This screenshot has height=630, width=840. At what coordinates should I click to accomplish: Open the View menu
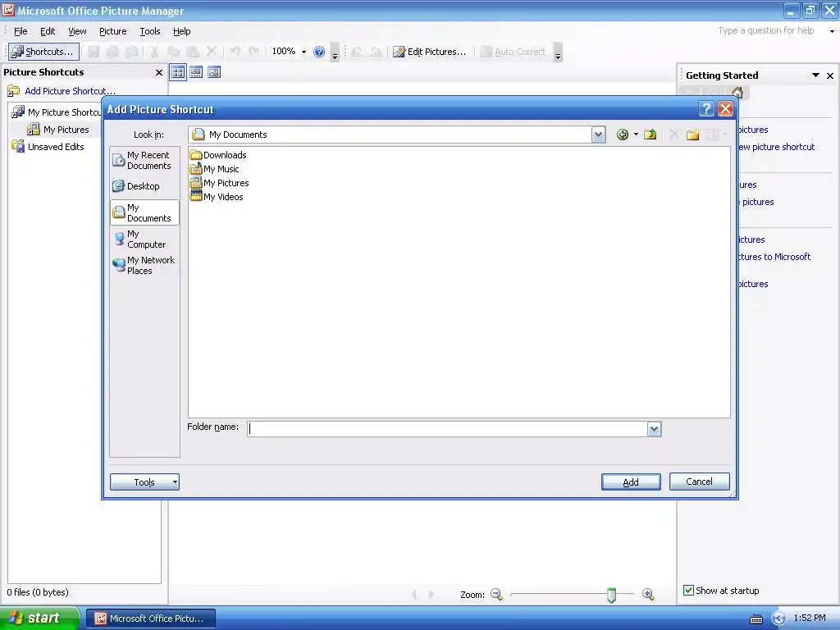(x=77, y=31)
